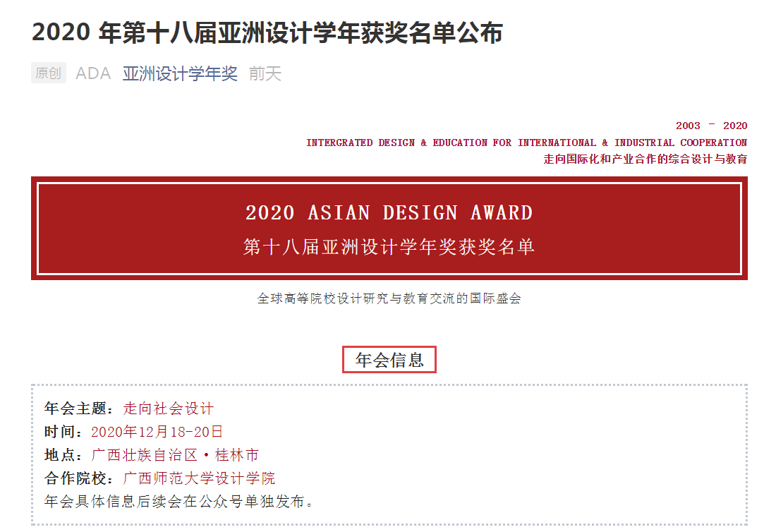Click the 走向国际化和产业合作的综合设计与教育 tagline

click(x=645, y=159)
